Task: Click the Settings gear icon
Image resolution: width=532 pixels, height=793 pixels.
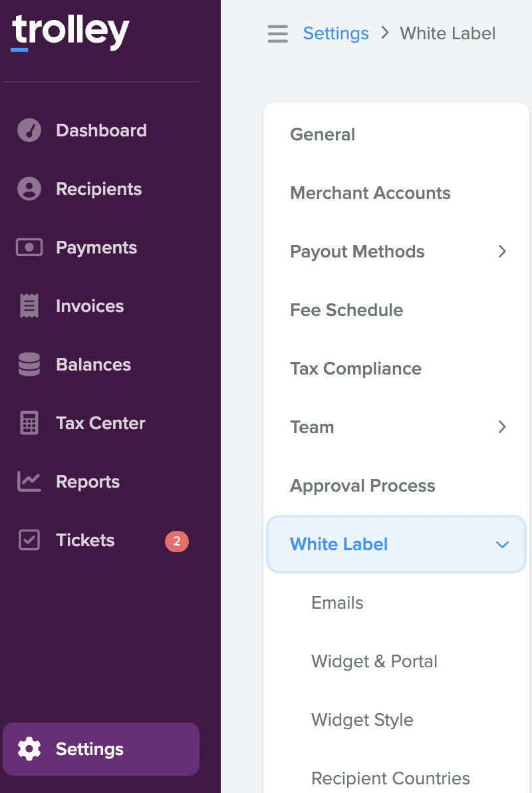Action: point(29,748)
